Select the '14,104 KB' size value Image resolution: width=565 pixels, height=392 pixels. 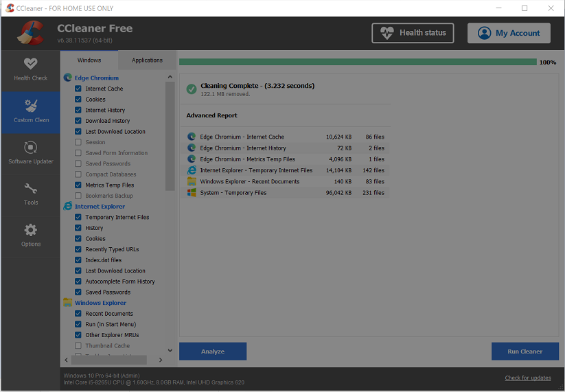pyautogui.click(x=338, y=170)
